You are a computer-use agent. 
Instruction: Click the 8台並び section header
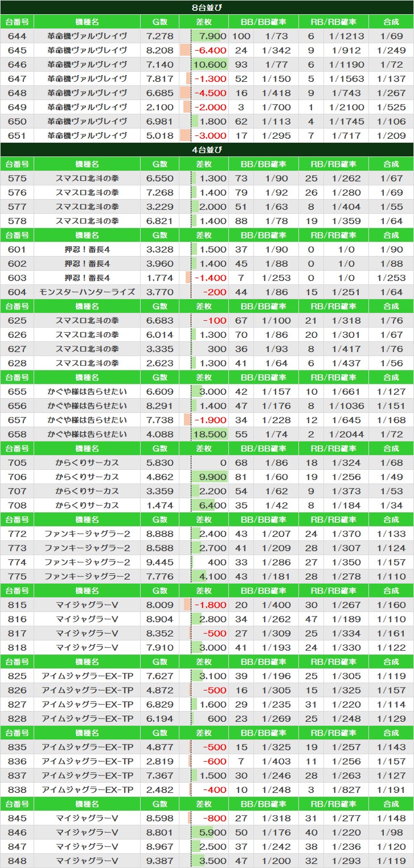click(207, 7)
